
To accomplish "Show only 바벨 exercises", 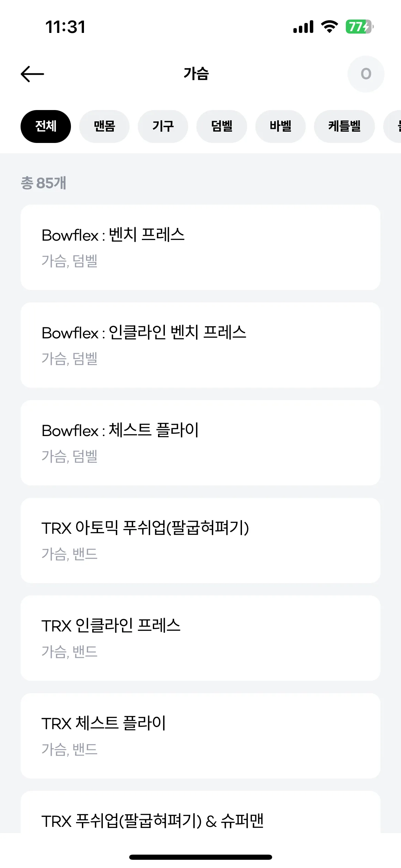I will 280,126.
